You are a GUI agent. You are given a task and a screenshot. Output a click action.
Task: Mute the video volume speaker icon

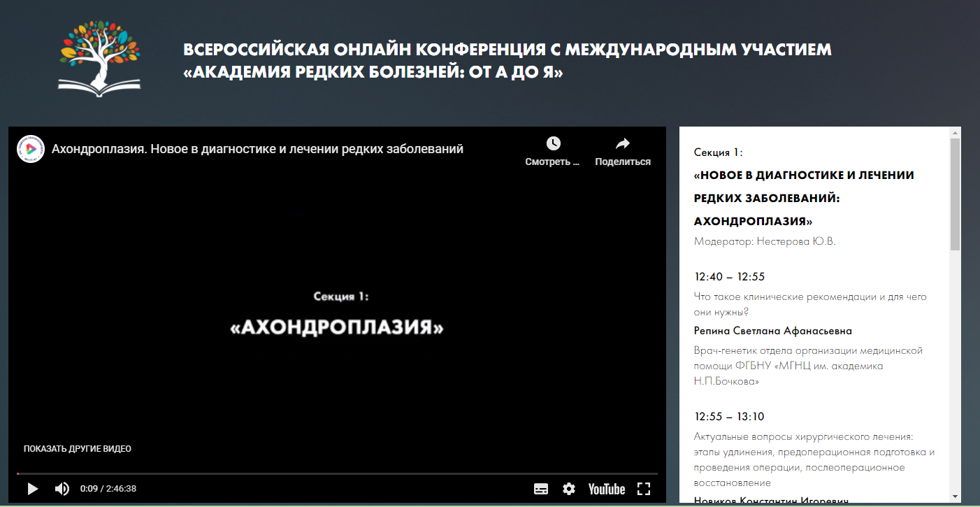(x=62, y=489)
